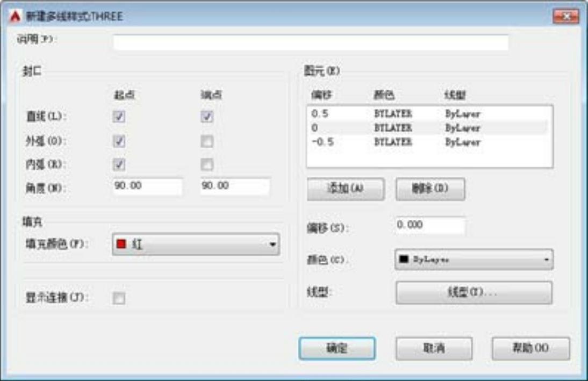Click the 偏移 column header in elements list
This screenshot has width=588, height=381.
[x=321, y=95]
